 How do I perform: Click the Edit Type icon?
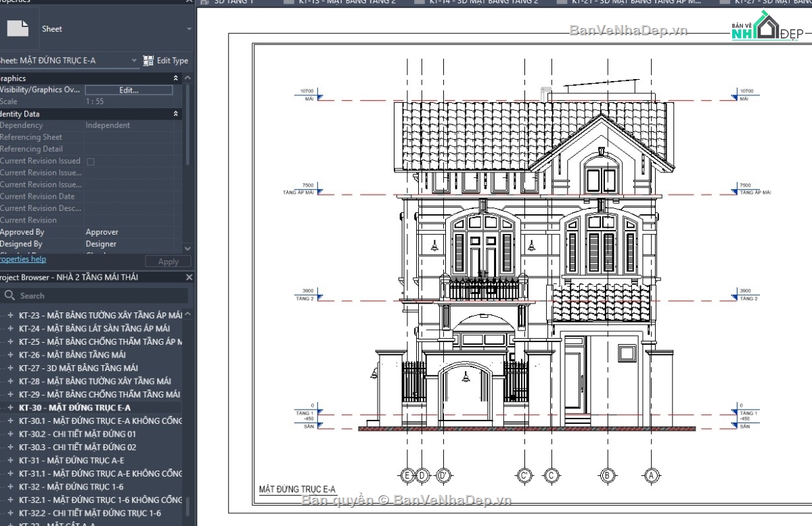149,61
